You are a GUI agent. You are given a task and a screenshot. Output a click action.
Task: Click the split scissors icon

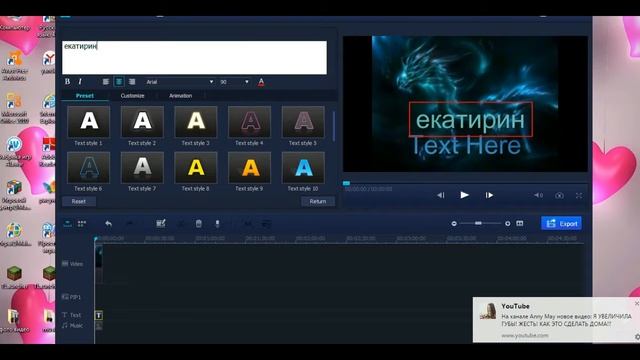click(181, 224)
